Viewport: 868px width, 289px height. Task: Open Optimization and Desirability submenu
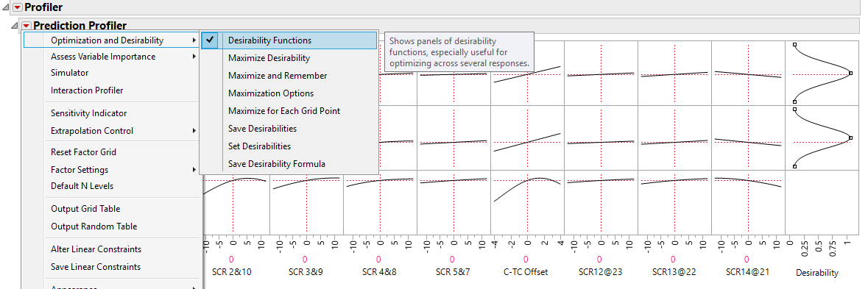click(x=111, y=40)
